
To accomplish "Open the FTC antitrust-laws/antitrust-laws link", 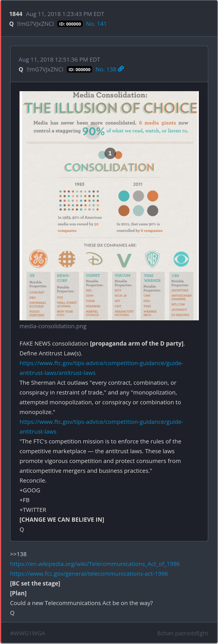I will click(x=101, y=368).
